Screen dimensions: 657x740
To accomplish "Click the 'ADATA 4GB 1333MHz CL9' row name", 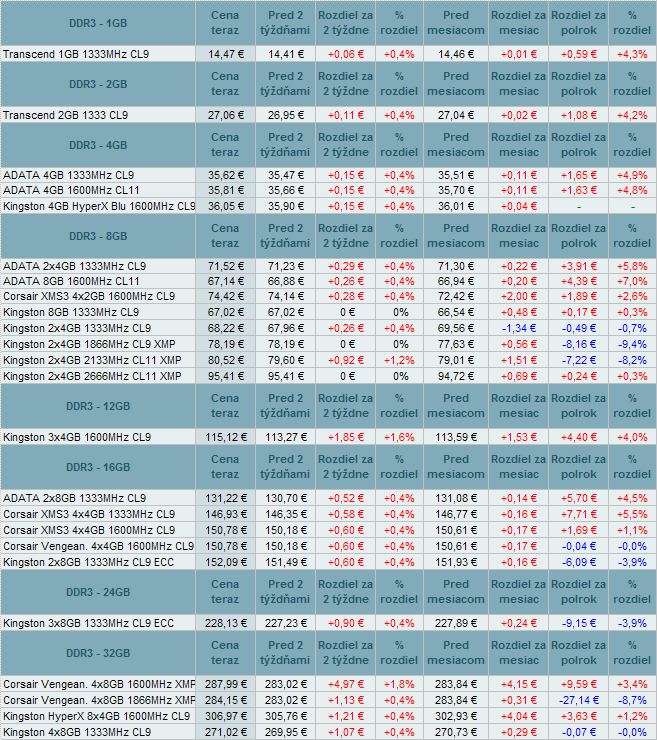I will [68, 175].
